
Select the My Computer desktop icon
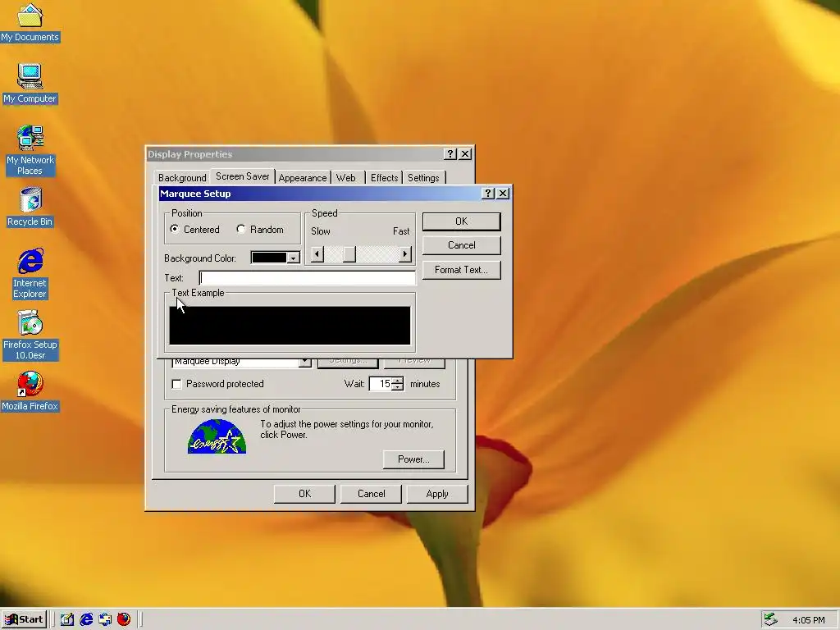30,84
